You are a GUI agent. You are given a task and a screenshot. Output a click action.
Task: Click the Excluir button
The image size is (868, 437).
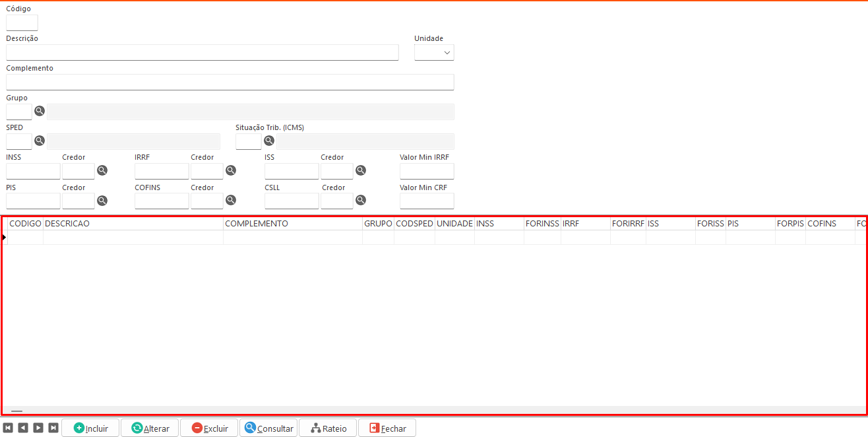point(209,428)
